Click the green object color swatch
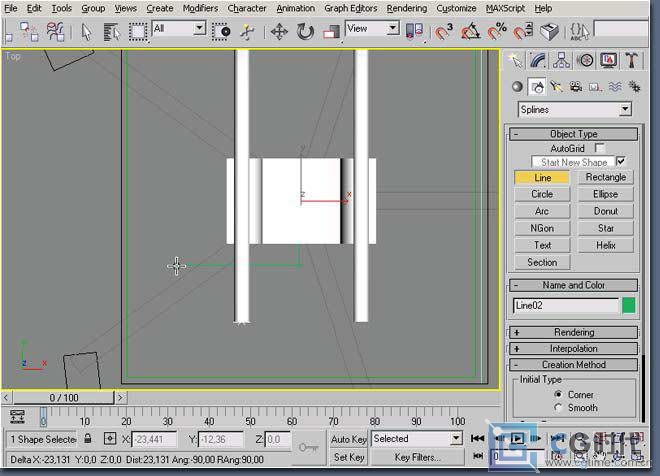 pos(628,306)
